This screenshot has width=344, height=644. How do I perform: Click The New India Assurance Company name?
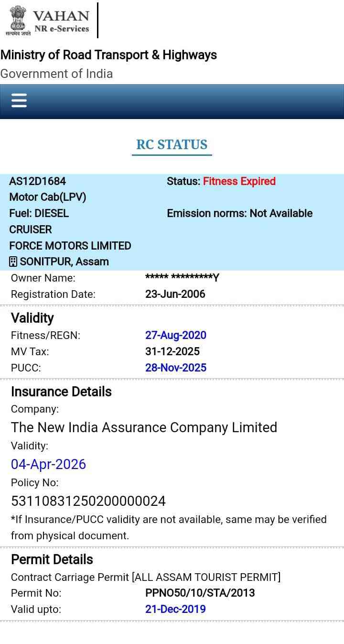tap(144, 427)
